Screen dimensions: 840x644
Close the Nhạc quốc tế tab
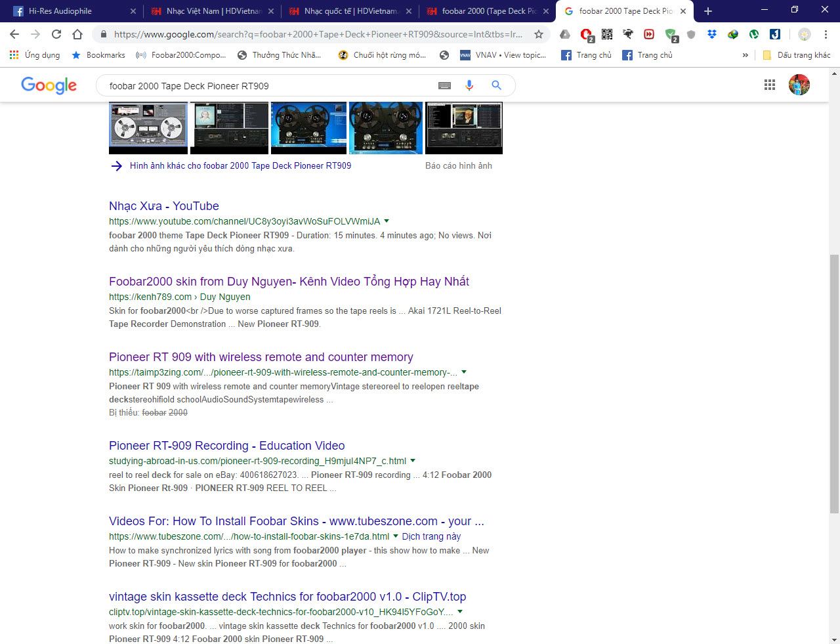[x=409, y=11]
